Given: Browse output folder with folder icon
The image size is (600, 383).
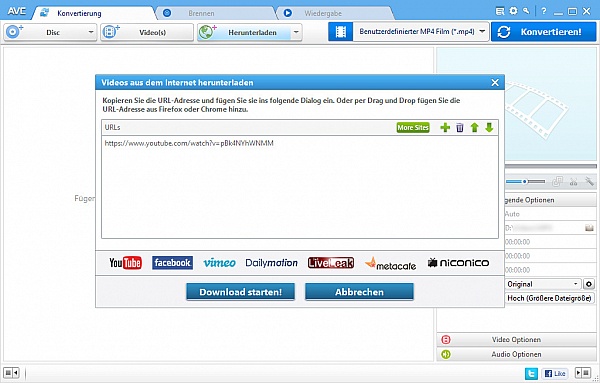Looking at the screenshot, I should [x=589, y=228].
